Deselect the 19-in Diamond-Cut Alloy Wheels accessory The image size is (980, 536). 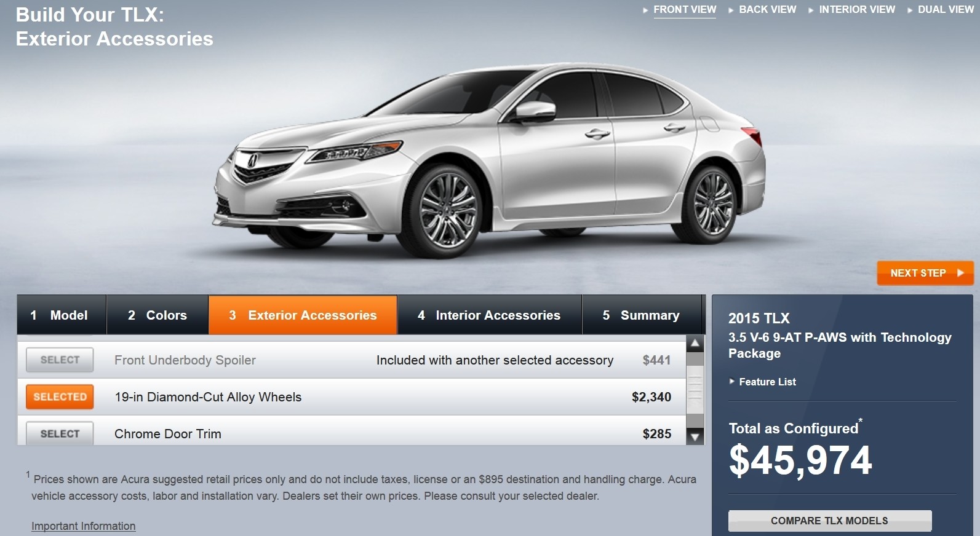(x=60, y=397)
